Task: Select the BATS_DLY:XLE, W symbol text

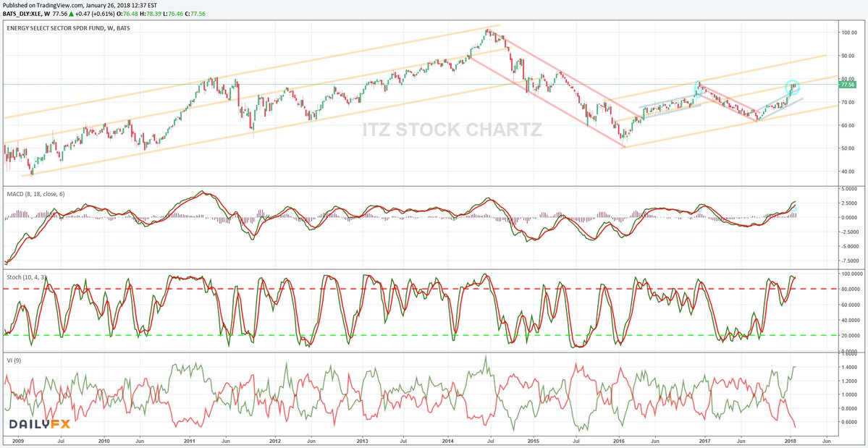Action: click(x=27, y=13)
